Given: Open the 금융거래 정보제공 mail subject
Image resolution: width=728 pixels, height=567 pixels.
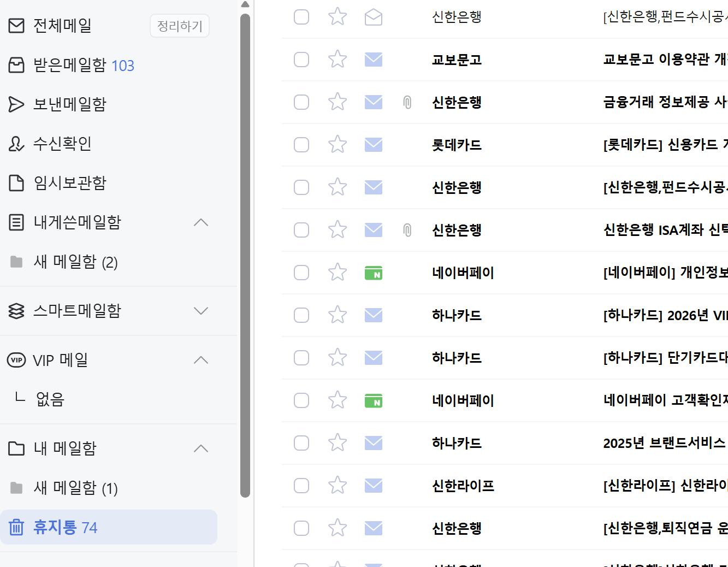Looking at the screenshot, I should tap(665, 102).
